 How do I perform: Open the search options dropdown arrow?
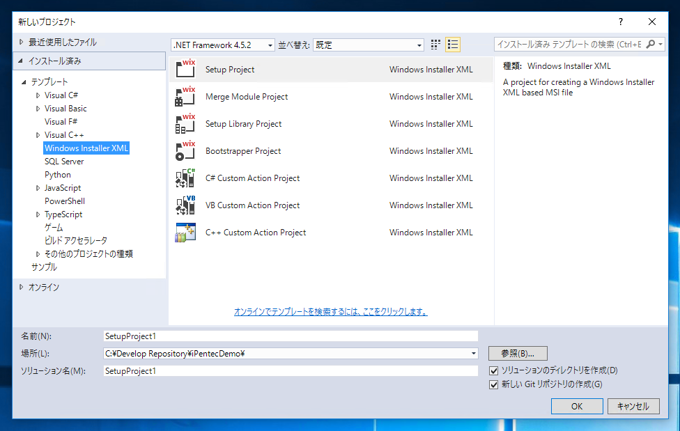pos(660,44)
